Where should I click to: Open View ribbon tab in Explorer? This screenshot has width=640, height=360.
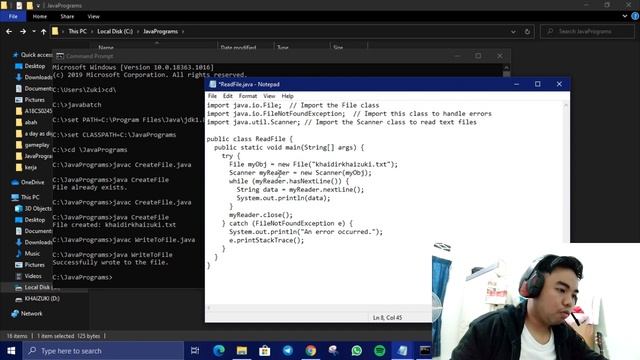point(93,16)
